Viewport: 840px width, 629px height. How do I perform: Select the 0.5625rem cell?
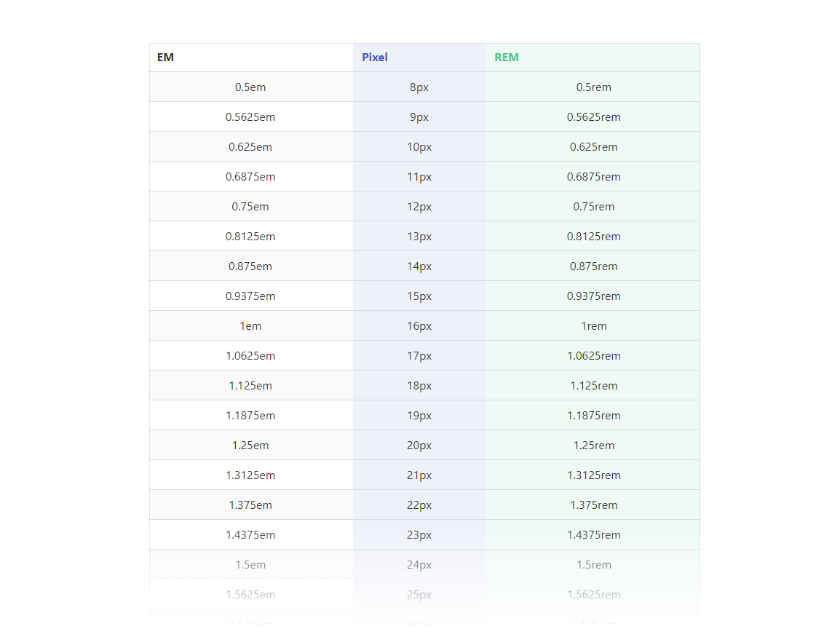pyautogui.click(x=594, y=117)
